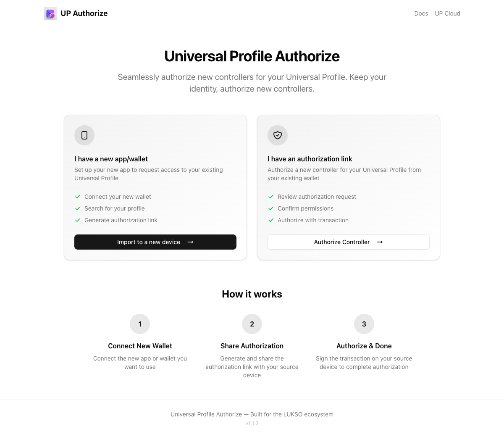Click the Import to a new device button
Image resolution: width=504 pixels, height=437 pixels.
tap(155, 242)
